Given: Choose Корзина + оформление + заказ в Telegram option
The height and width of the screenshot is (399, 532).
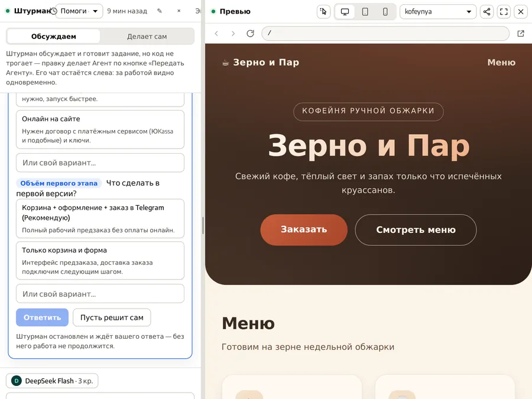Looking at the screenshot, I should (100, 219).
